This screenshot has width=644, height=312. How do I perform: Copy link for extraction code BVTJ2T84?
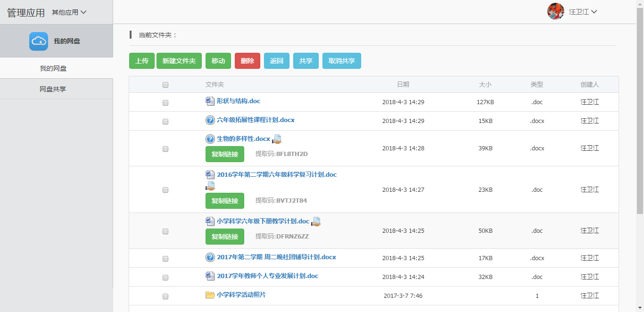(x=225, y=201)
